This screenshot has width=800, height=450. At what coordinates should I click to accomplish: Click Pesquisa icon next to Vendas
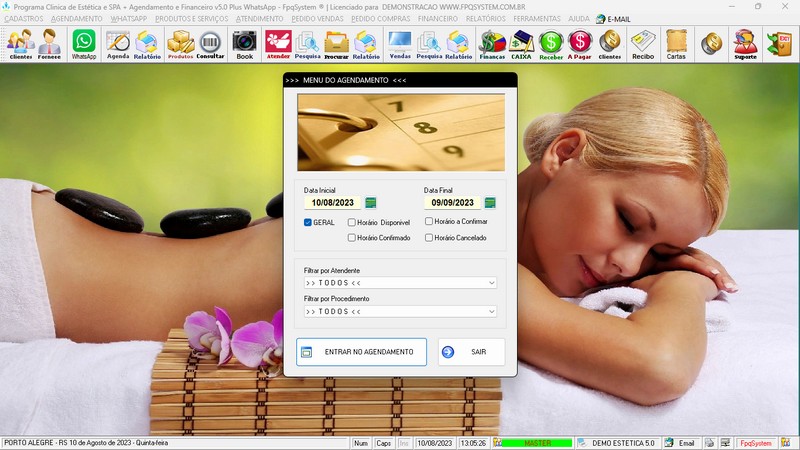[429, 44]
